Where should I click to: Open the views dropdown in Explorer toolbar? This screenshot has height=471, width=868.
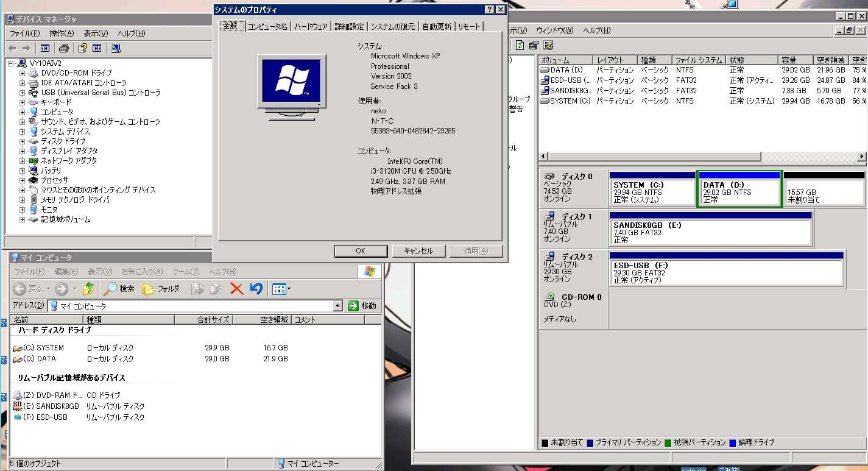pyautogui.click(x=289, y=289)
